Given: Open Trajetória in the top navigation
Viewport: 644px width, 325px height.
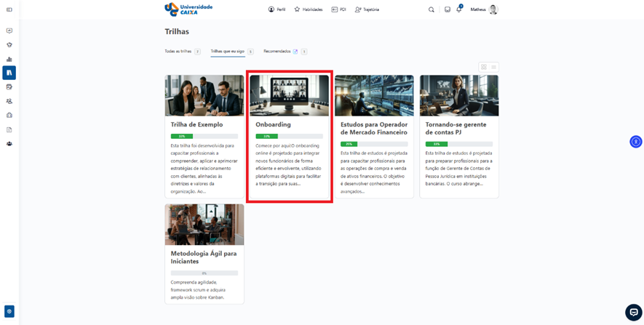Looking at the screenshot, I should [x=367, y=9].
